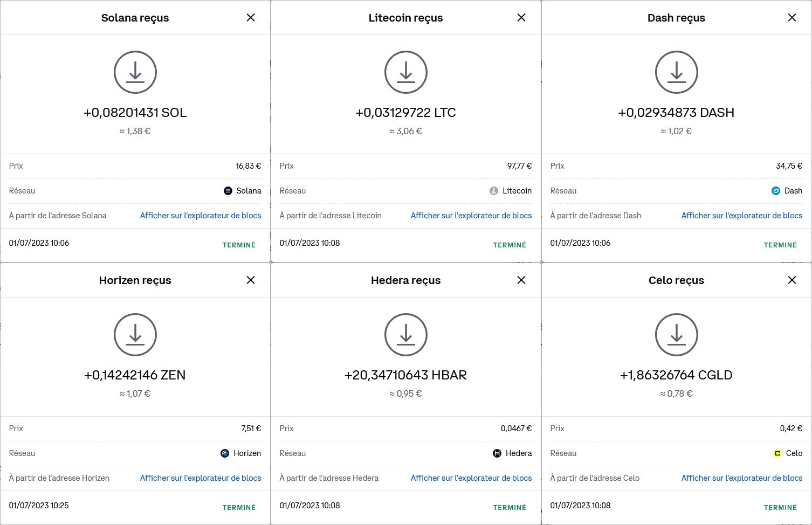Click the TERMINÉ status in Horizen panel

[239, 508]
